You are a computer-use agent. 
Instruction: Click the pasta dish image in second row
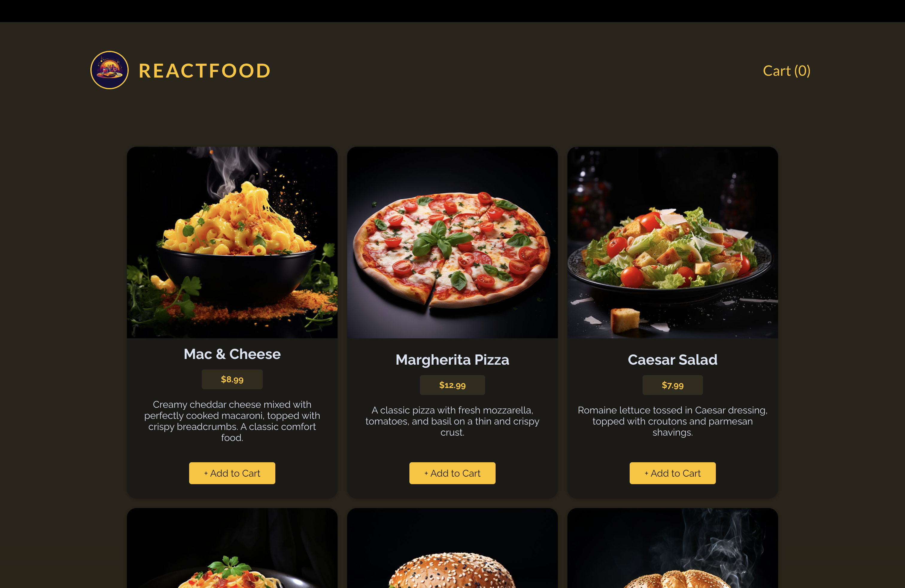[x=232, y=548]
